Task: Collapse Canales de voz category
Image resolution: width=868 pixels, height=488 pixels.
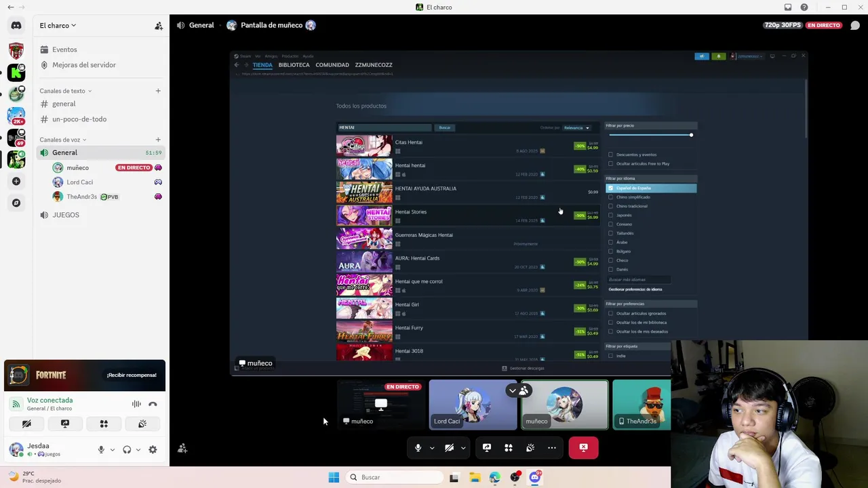Action: click(x=63, y=140)
